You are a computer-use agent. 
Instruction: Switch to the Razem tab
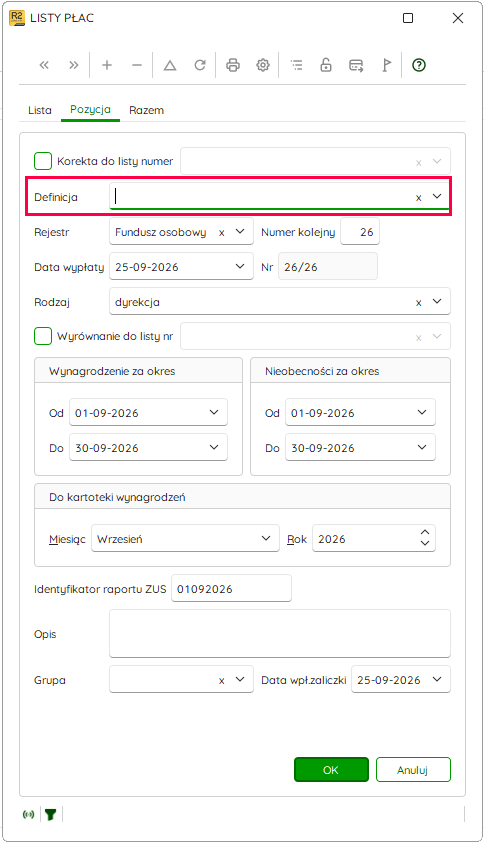coord(147,110)
